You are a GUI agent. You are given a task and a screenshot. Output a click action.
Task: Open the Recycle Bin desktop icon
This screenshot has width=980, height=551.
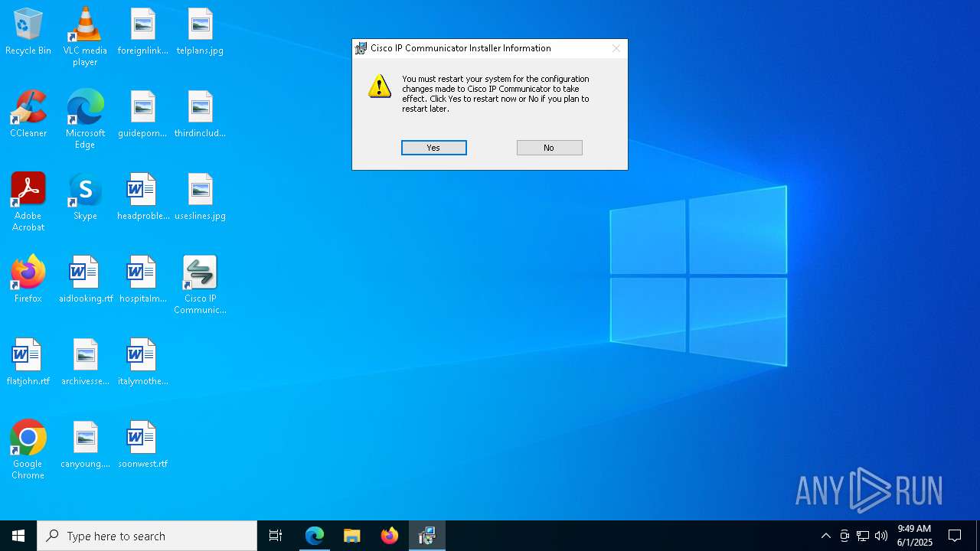coord(28,32)
